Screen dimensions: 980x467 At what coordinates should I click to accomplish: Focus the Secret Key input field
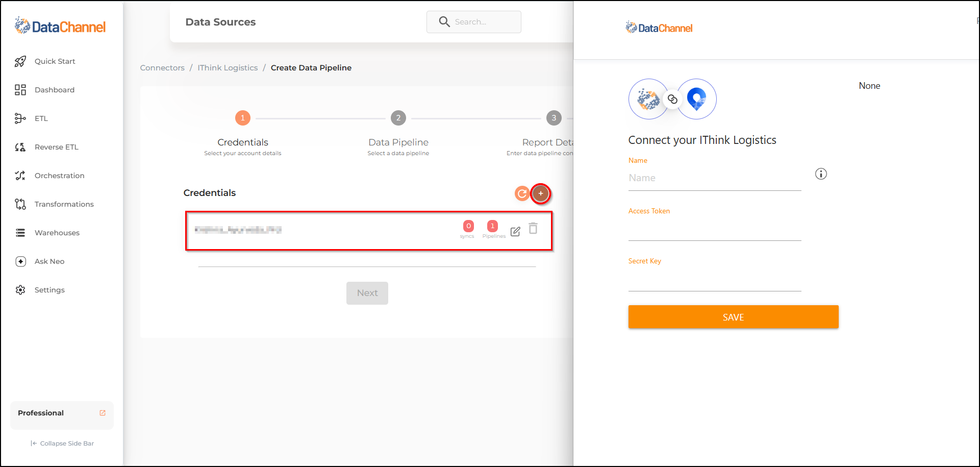715,279
